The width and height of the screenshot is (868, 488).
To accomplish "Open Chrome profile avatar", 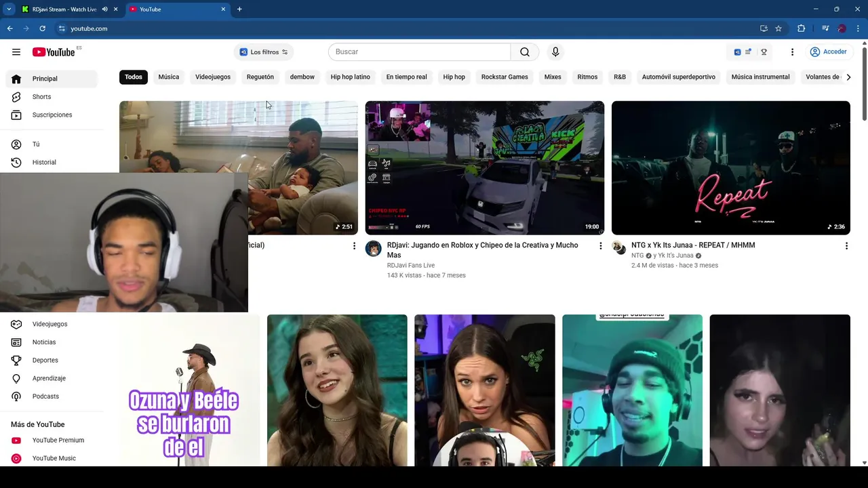I will coord(842,28).
